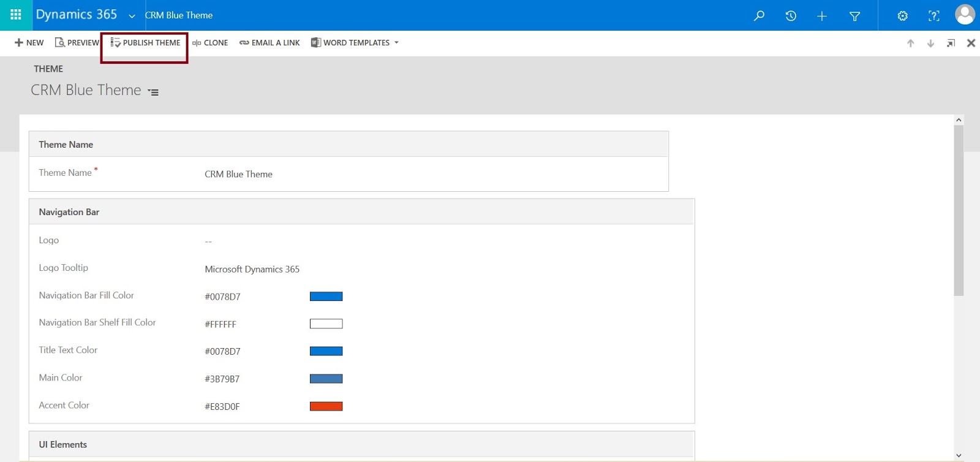The height and width of the screenshot is (462, 980).
Task: Open the help question mark icon
Action: (933, 16)
